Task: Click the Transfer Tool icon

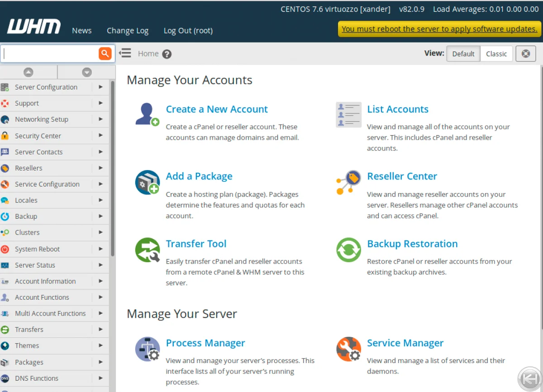Action: (x=147, y=250)
